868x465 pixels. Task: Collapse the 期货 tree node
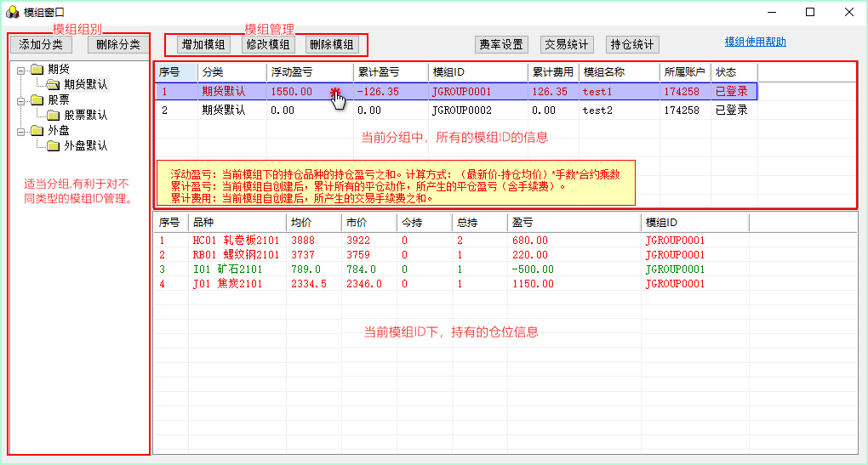[20, 71]
